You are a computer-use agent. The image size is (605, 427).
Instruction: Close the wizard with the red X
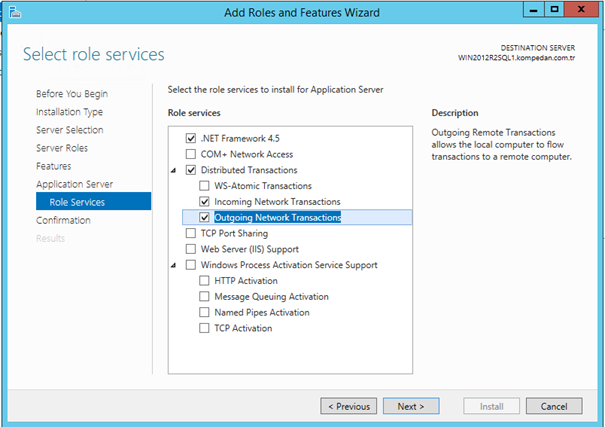coord(582,10)
